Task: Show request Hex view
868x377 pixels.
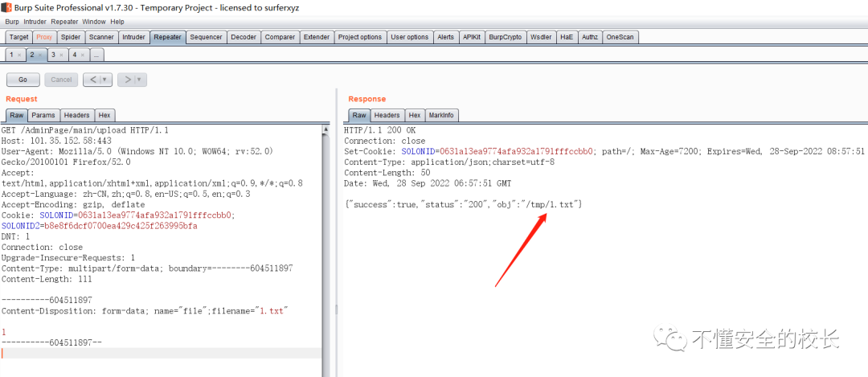Action: point(104,115)
